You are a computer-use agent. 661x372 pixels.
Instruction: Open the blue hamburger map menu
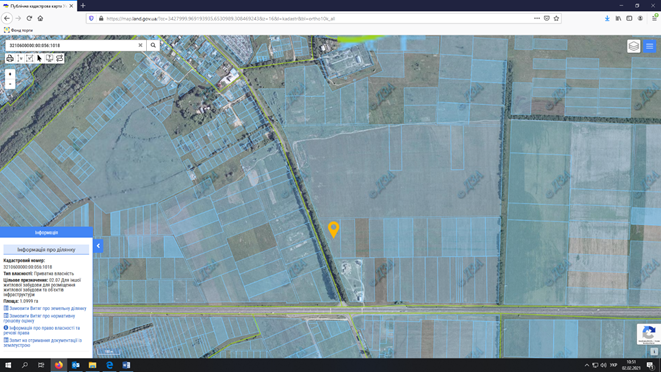[x=649, y=46]
